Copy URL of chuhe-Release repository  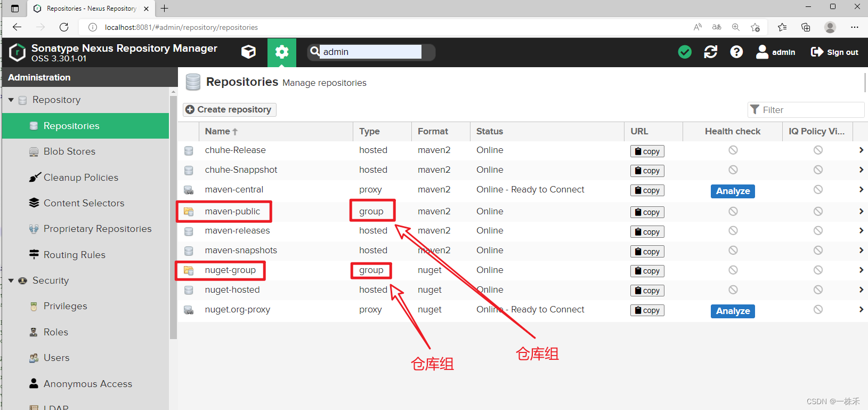(647, 151)
